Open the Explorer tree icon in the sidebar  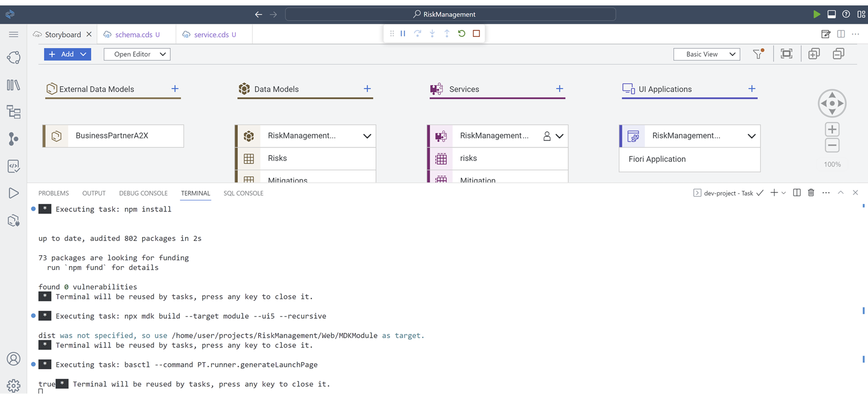click(x=14, y=112)
